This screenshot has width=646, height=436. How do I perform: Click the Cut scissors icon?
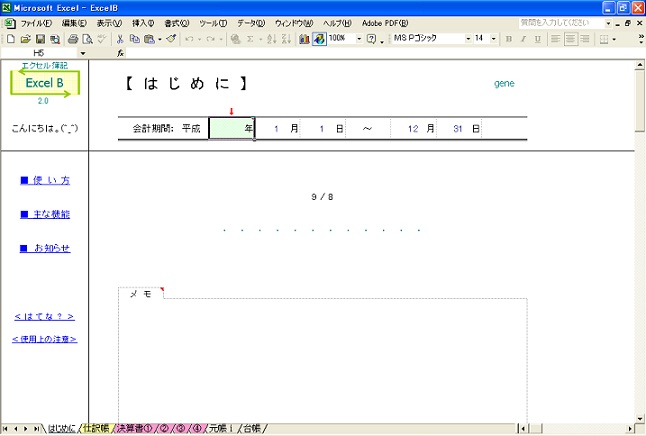[120, 39]
